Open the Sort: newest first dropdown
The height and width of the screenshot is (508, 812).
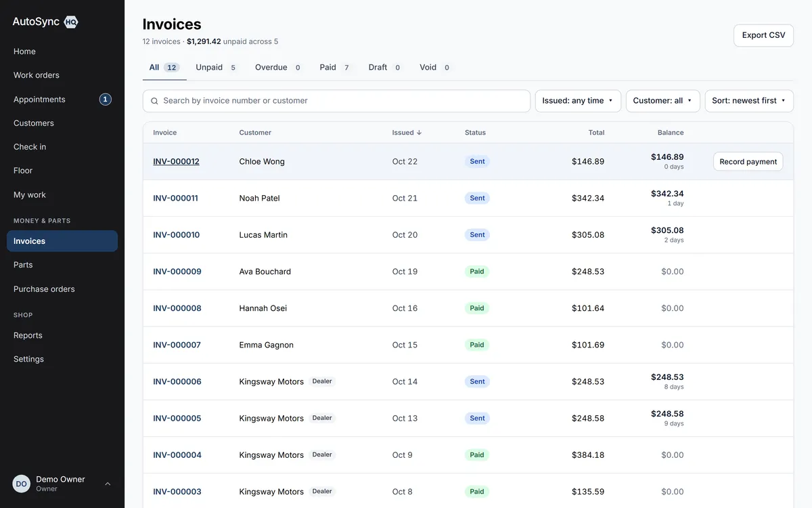[x=749, y=101]
